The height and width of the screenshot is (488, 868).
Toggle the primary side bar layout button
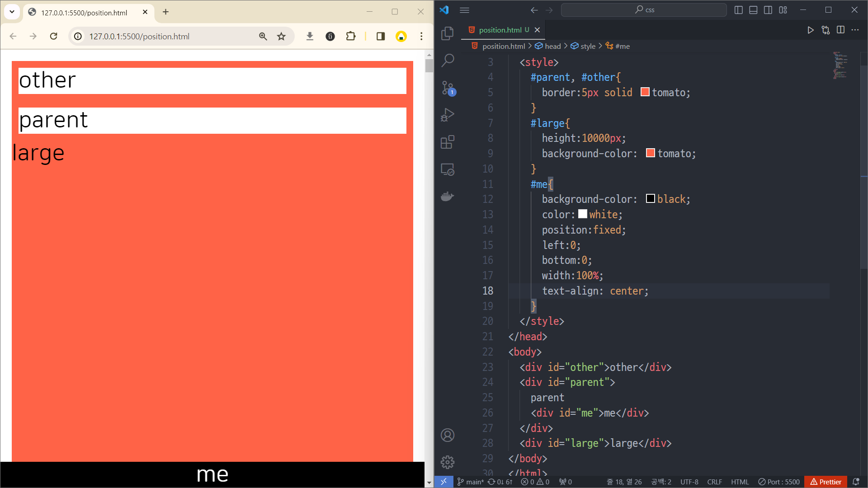[738, 10]
